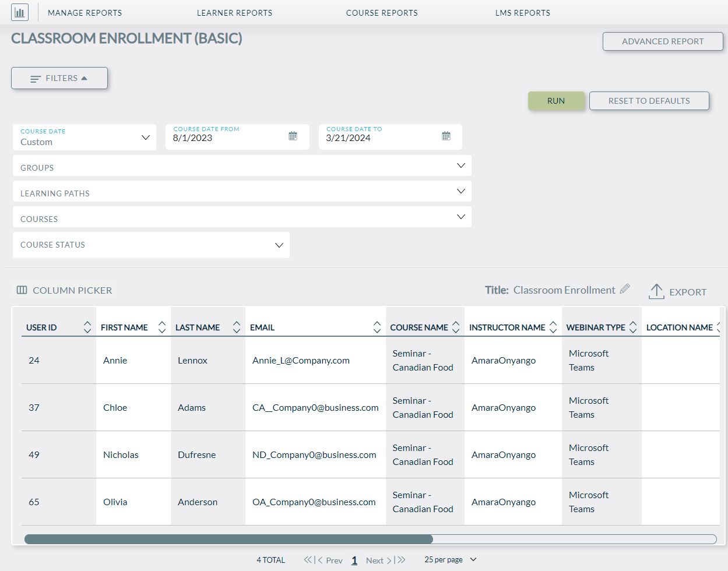Switch to LMS Reports
The image size is (728, 571).
[522, 12]
